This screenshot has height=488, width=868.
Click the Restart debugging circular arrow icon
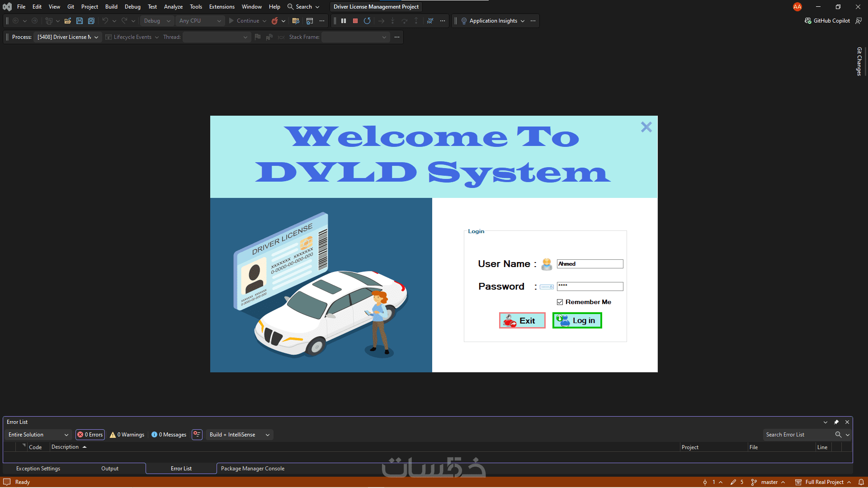[367, 21]
